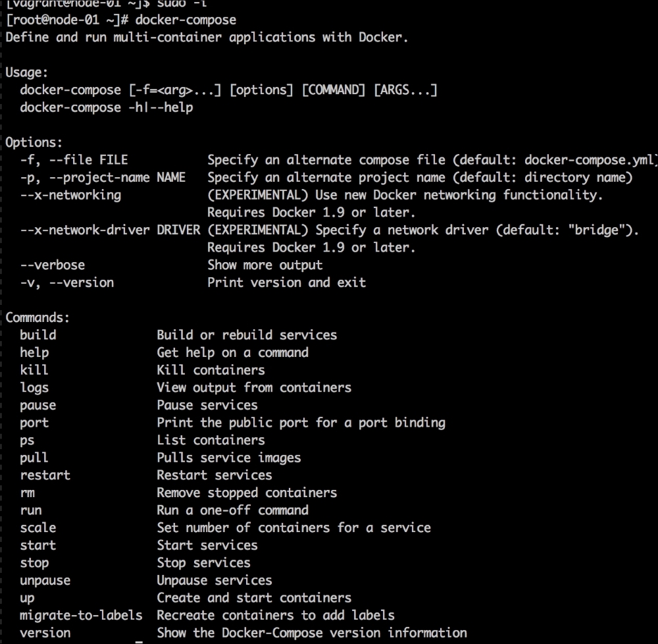This screenshot has height=644, width=658.
Task: Click the terminal cursor on the last line
Action: [139, 639]
